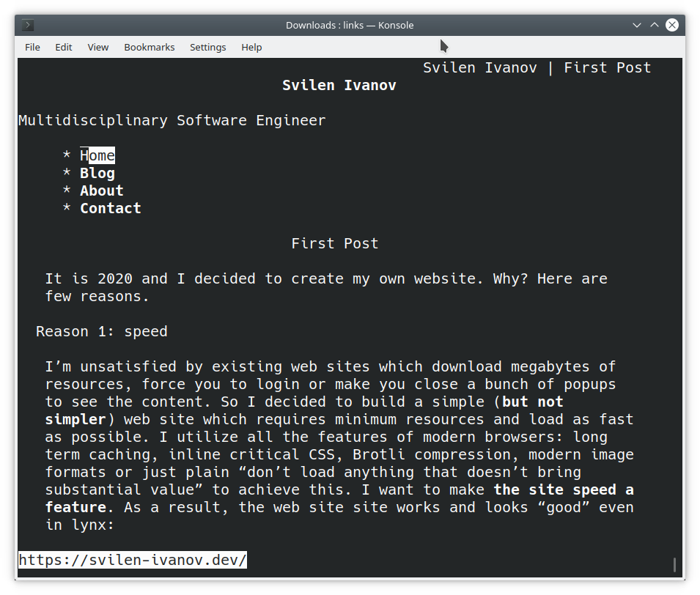
Task: Click the https://svilen-ivanov.dev/ status URL
Action: 132,560
